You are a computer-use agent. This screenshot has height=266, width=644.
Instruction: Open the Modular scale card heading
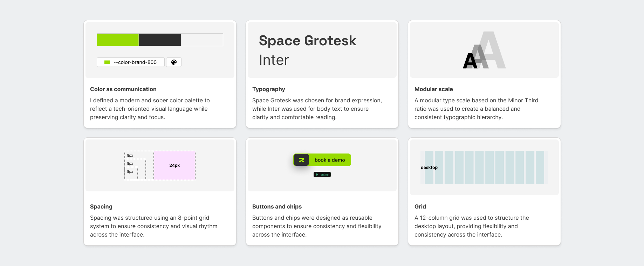pos(433,89)
